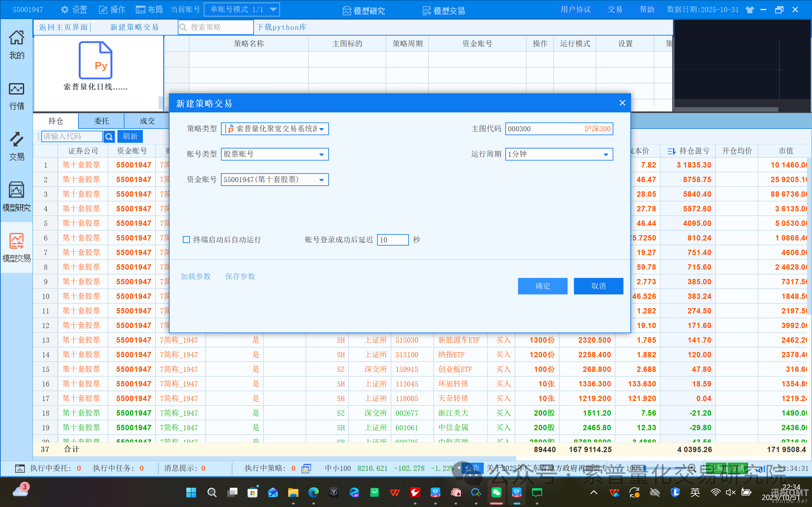Open the 运行周期 dropdown showing 1分钟
This screenshot has height=507, width=812.
click(606, 154)
